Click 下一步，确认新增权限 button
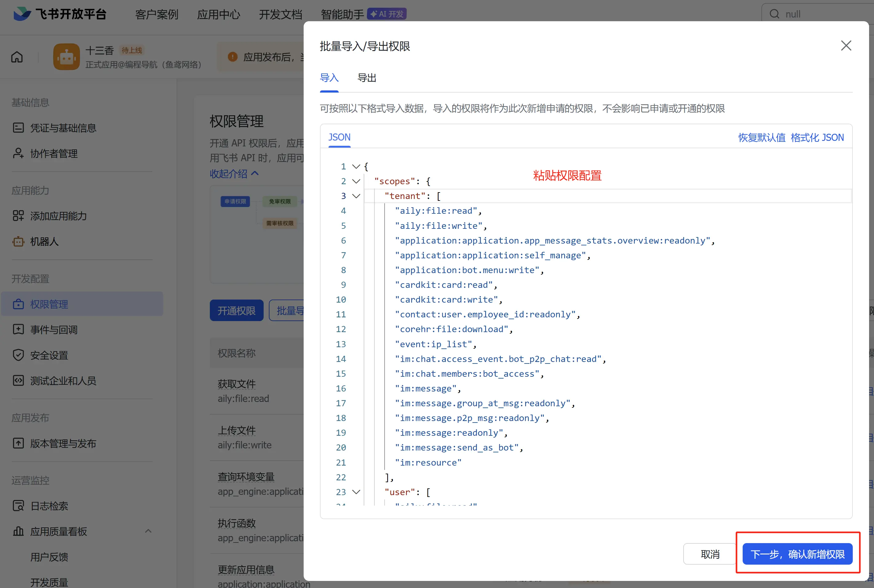The image size is (874, 588). pyautogui.click(x=797, y=554)
